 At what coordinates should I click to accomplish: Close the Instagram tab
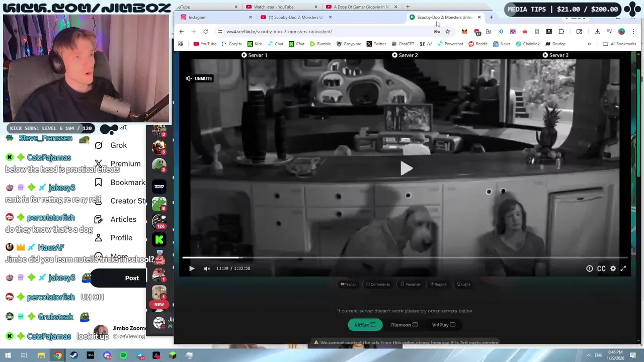click(251, 17)
